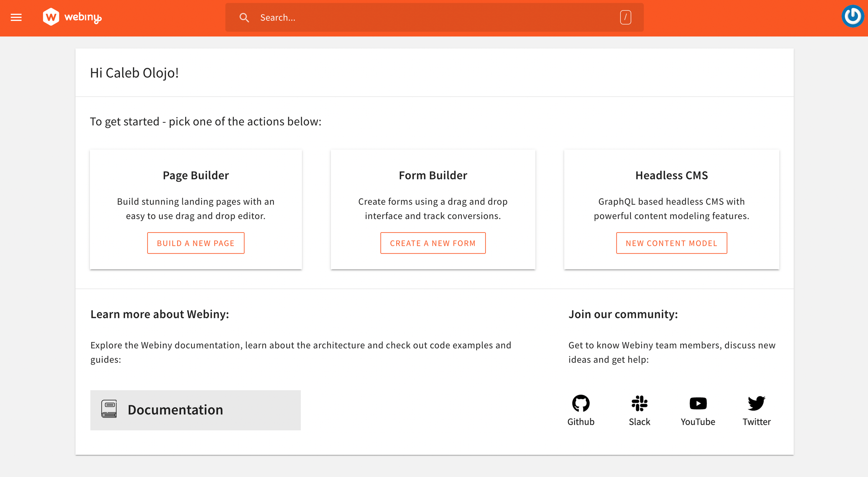Image resolution: width=868 pixels, height=477 pixels.
Task: Click New Content Model
Action: [671, 243]
